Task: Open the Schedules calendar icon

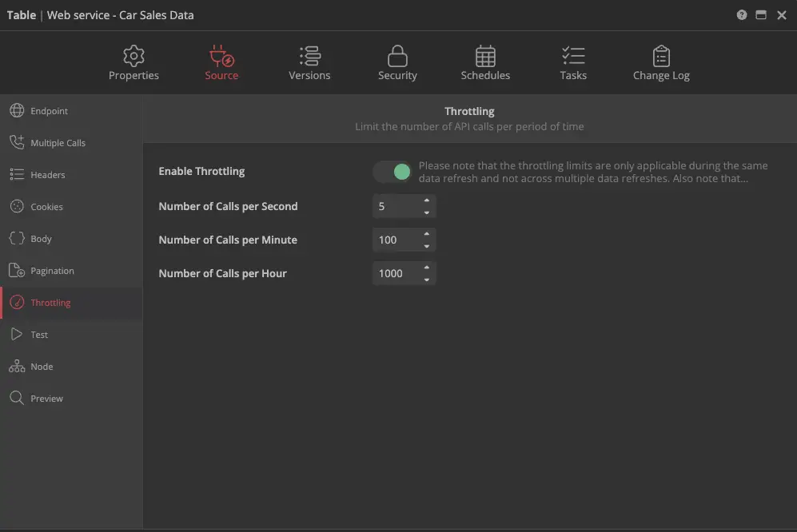Action: [x=485, y=56]
